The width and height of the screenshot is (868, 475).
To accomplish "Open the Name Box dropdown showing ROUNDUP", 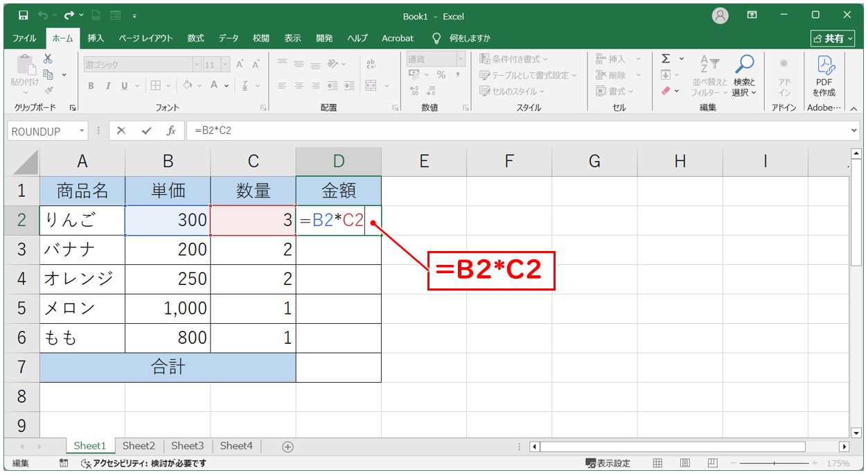I will point(82,131).
